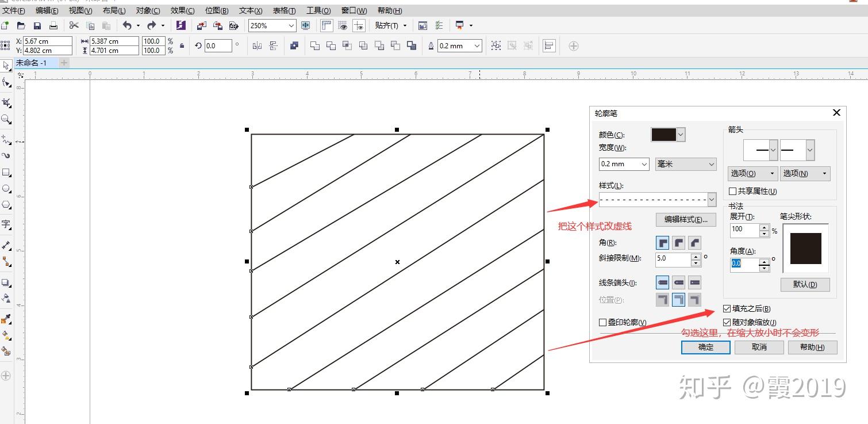Open the zoom level 250% dropdown

tap(291, 25)
